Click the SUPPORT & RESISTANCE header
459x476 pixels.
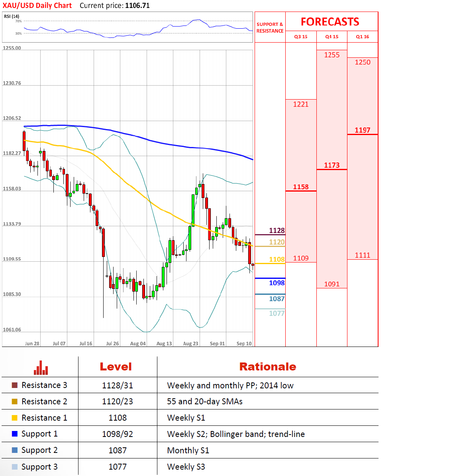tap(270, 27)
